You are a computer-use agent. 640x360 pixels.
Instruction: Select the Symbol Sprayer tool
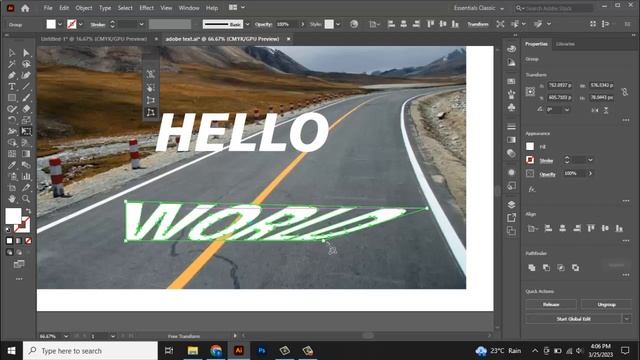point(12,176)
